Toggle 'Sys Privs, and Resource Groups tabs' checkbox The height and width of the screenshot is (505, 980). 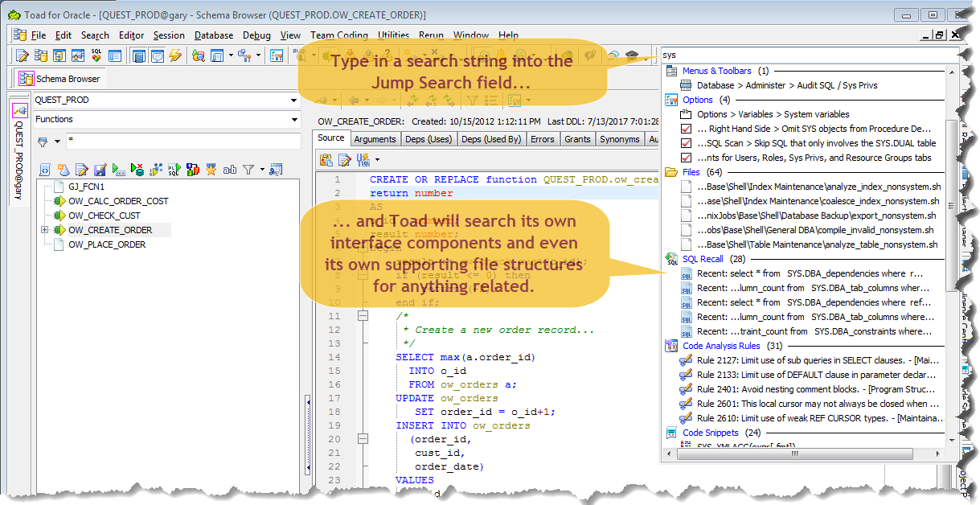pos(686,158)
